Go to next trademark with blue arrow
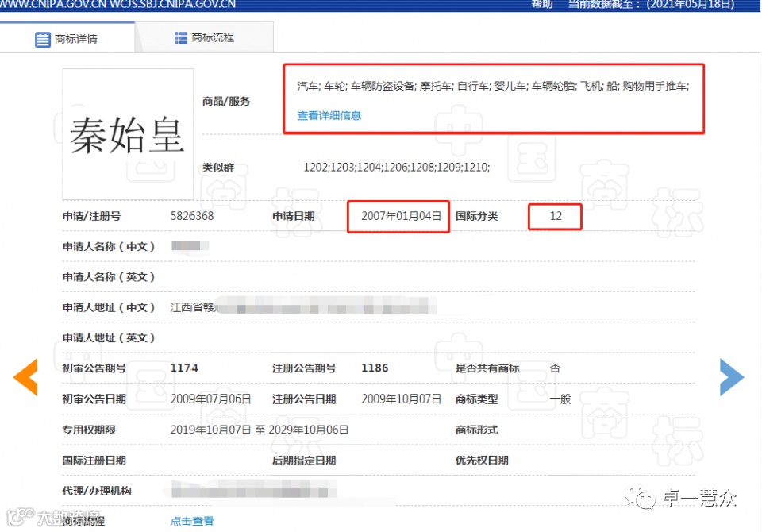The image size is (762, 532). click(732, 377)
